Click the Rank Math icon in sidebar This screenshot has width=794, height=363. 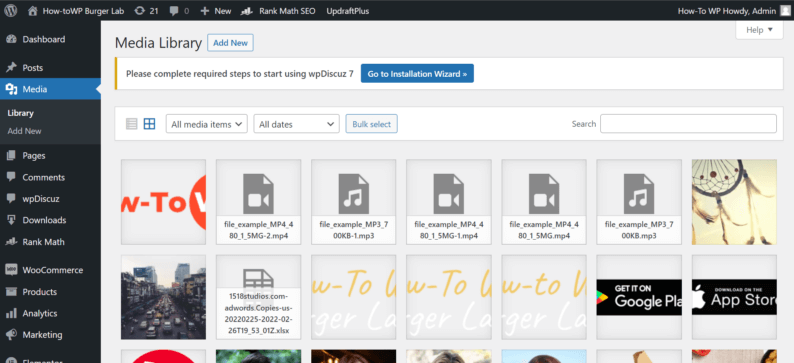[11, 242]
